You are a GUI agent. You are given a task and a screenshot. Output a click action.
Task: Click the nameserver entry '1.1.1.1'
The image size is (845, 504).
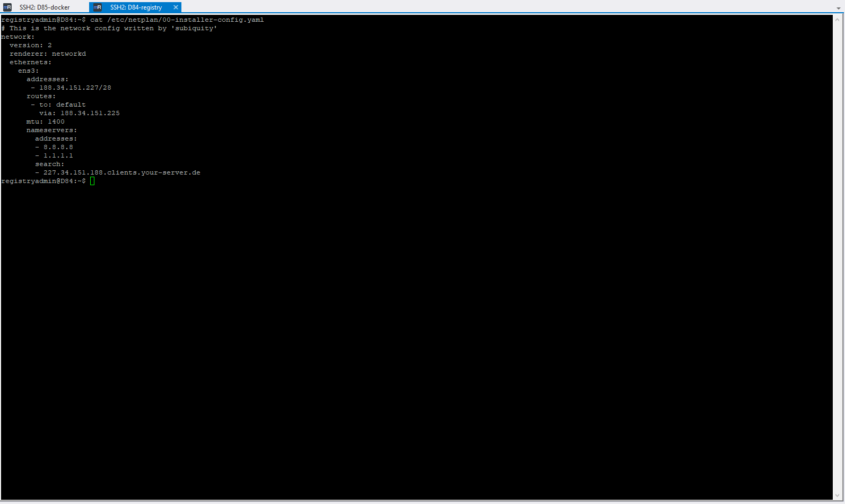(x=58, y=155)
